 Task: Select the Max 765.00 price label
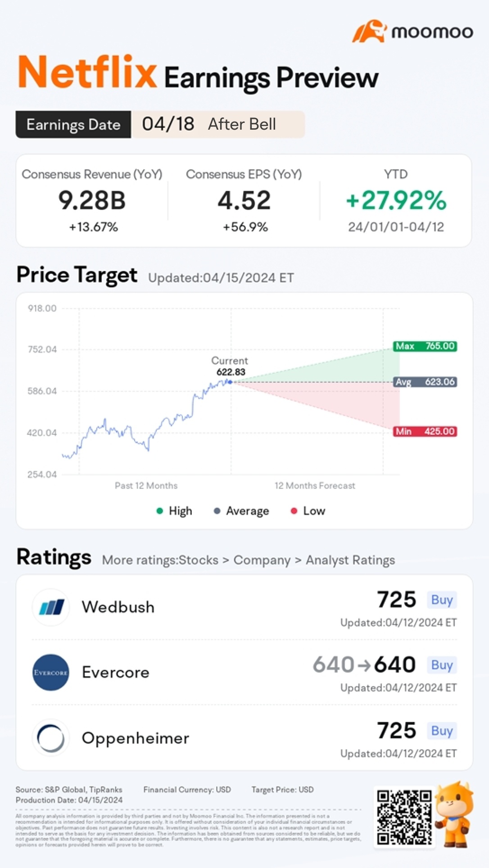point(425,346)
